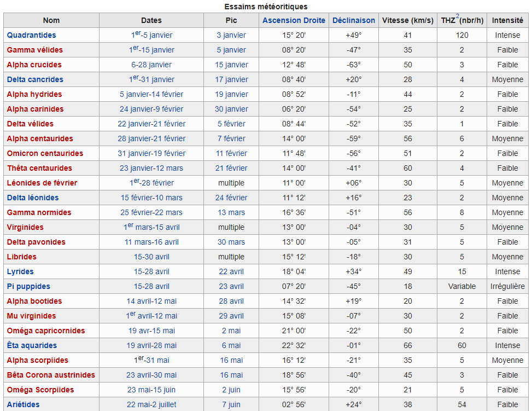Open the Oméga capricornides link
The height and width of the screenshot is (411, 532).
click(x=46, y=331)
